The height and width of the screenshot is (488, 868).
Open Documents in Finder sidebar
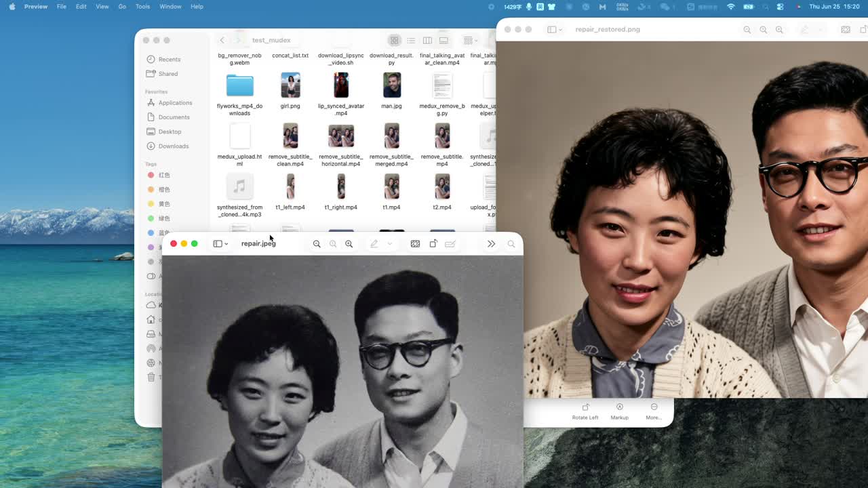168,117
